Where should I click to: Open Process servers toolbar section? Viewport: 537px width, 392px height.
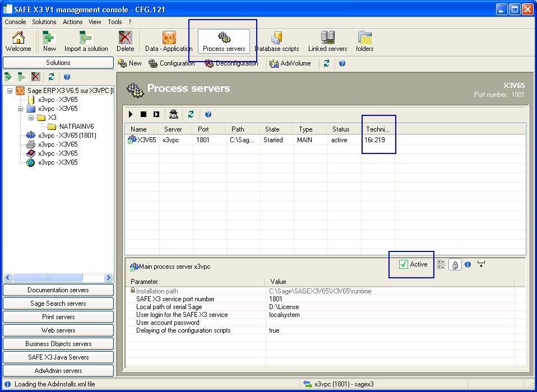(x=224, y=41)
